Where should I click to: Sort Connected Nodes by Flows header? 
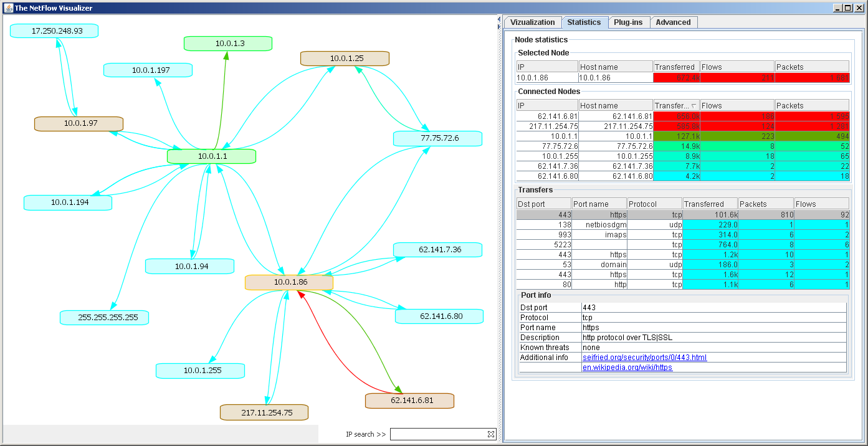[737, 105]
